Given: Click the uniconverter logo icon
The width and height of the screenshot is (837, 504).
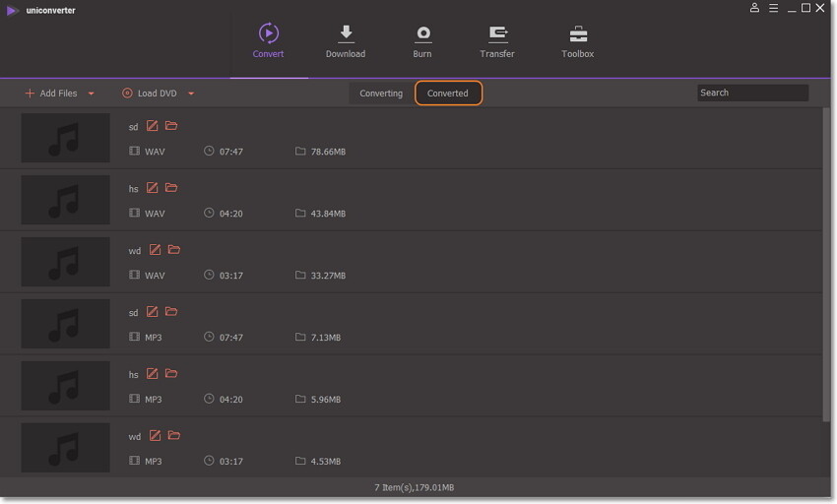Looking at the screenshot, I should (x=12, y=11).
